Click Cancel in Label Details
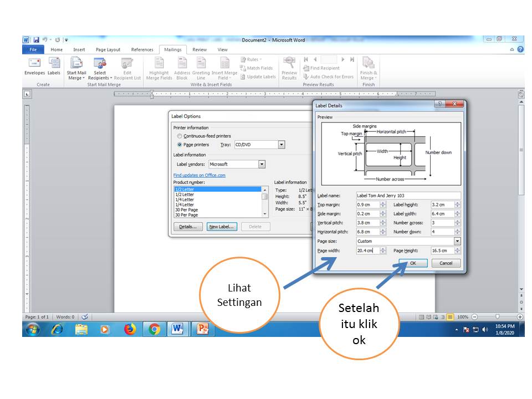 pos(446,263)
